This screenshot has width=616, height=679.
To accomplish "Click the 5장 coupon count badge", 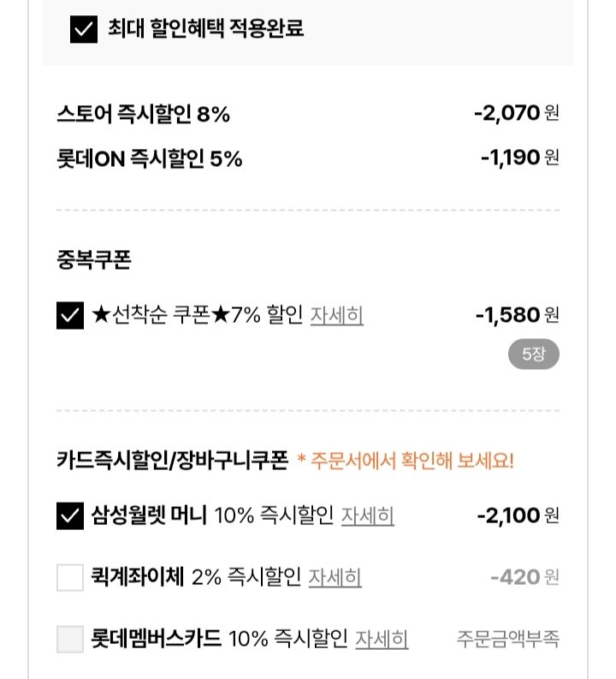I will 533,354.
